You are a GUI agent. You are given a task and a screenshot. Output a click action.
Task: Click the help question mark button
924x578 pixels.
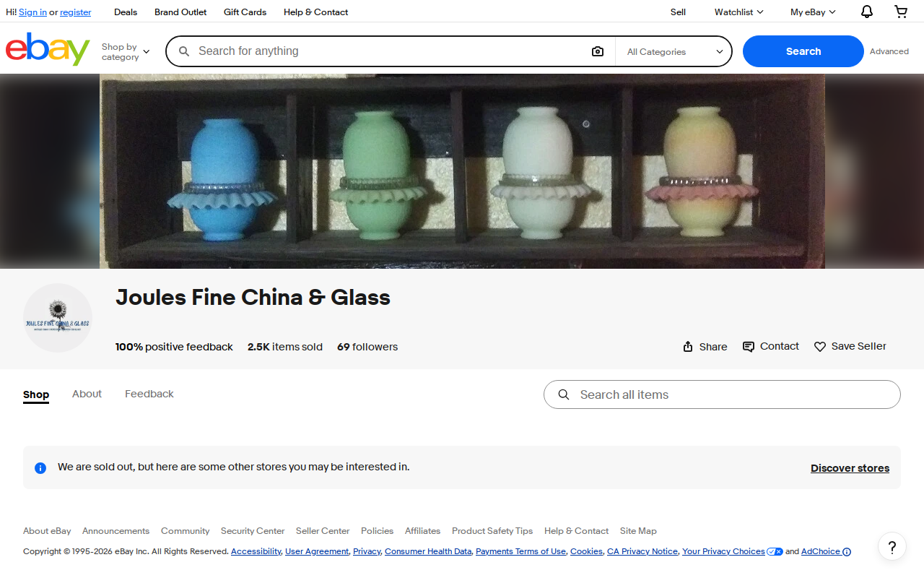pos(892,547)
